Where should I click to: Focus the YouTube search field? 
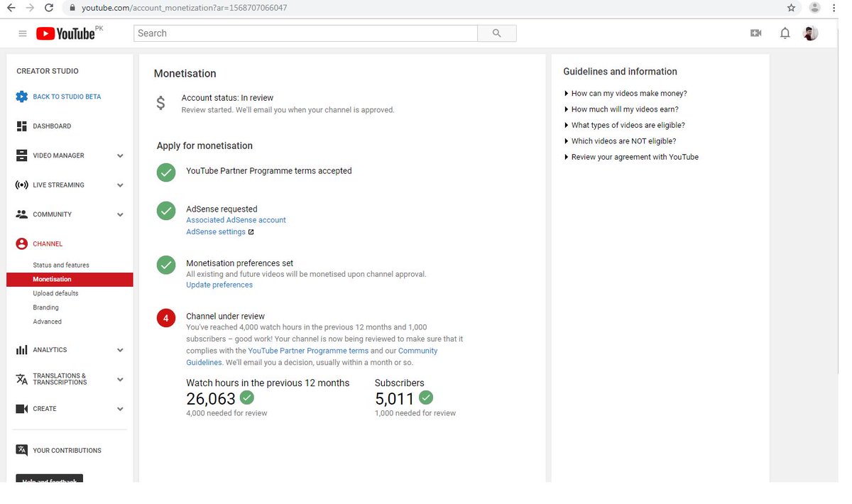pyautogui.click(x=305, y=33)
